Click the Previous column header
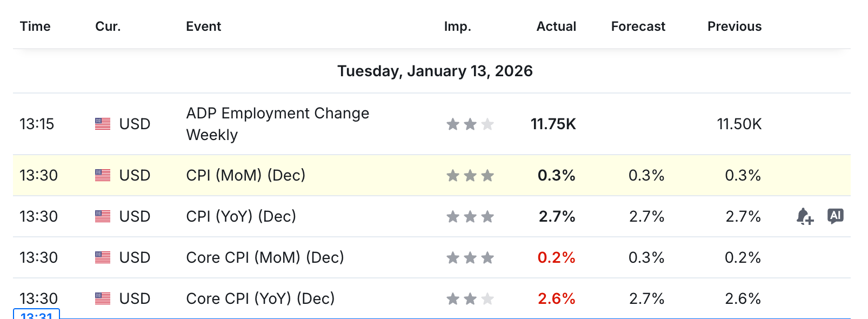 pyautogui.click(x=734, y=26)
